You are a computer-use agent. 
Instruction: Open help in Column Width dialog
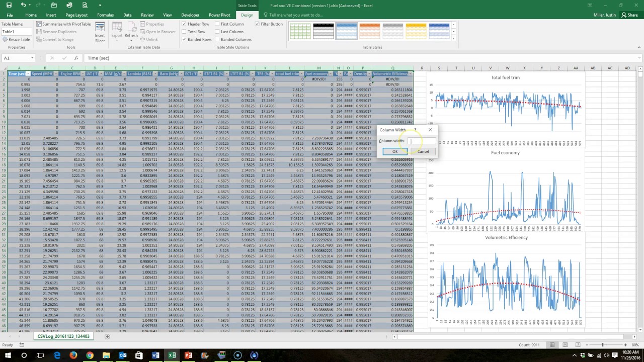pos(415,130)
